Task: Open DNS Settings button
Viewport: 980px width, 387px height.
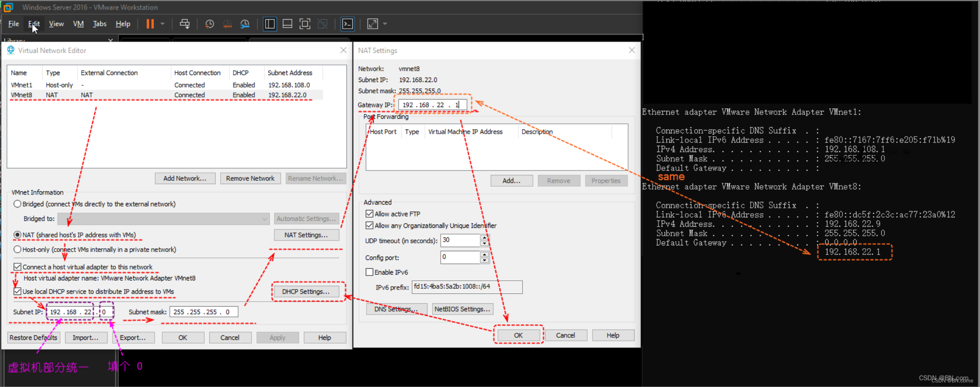Action: (x=397, y=309)
